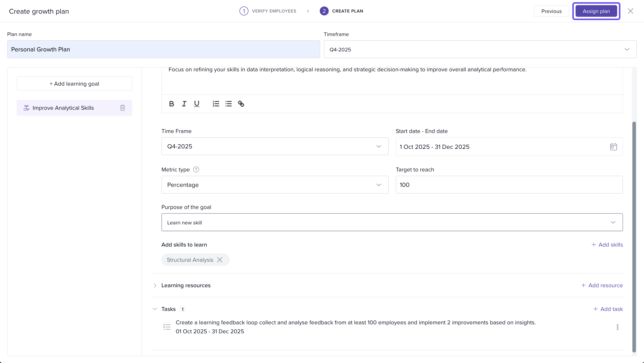Open the date range calendar picker

(613, 147)
